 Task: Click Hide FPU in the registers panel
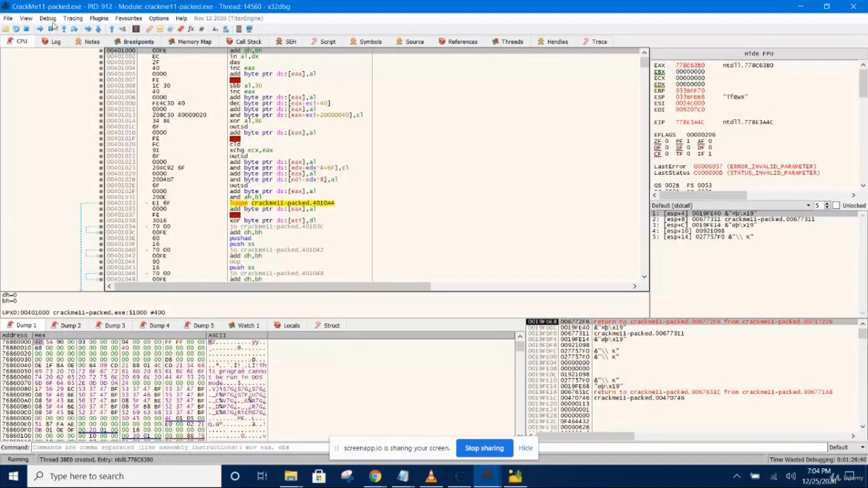click(x=758, y=54)
